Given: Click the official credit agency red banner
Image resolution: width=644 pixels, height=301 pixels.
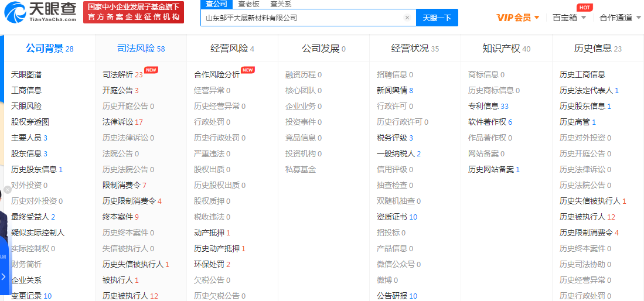Looking at the screenshot, I should (134, 12).
